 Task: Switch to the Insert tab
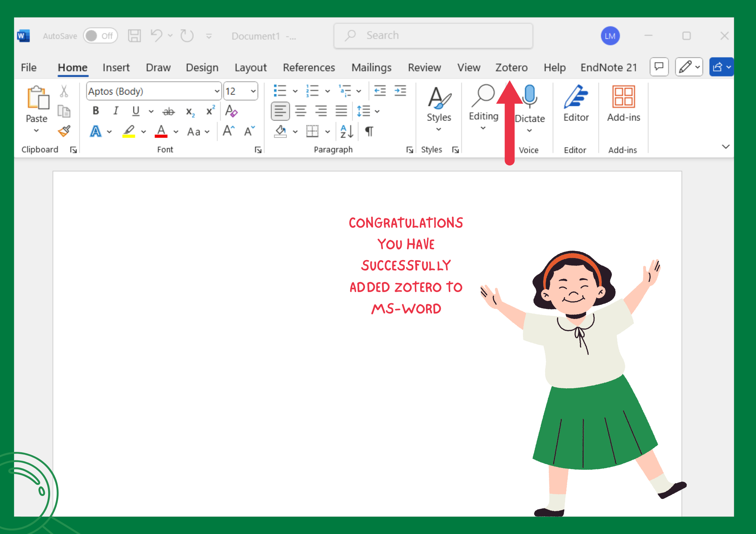[116, 67]
